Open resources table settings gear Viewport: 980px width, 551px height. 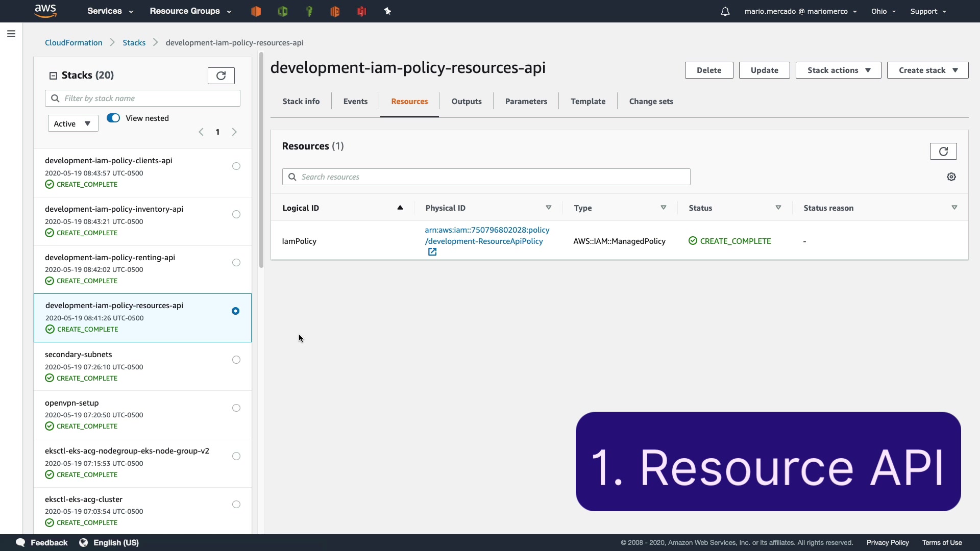951,177
